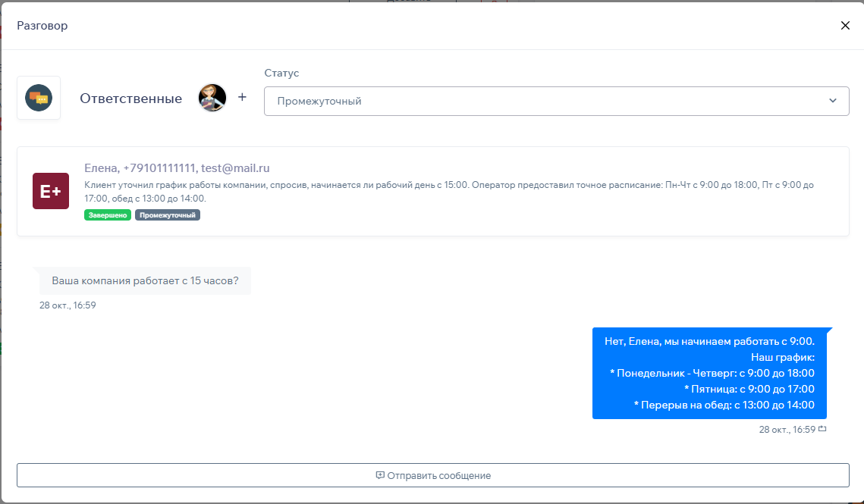Click the conversation summary text in contact card
Screen dimensions: 864x504
coord(448,191)
